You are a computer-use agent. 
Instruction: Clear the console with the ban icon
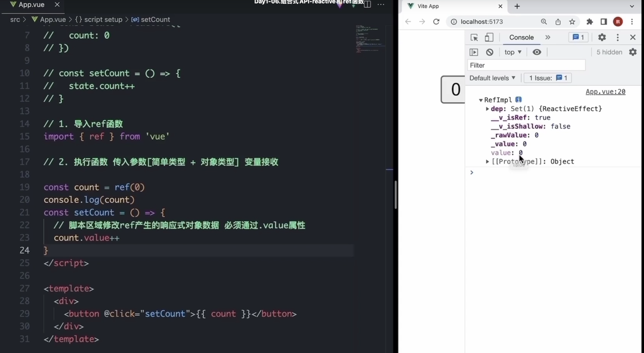(489, 52)
